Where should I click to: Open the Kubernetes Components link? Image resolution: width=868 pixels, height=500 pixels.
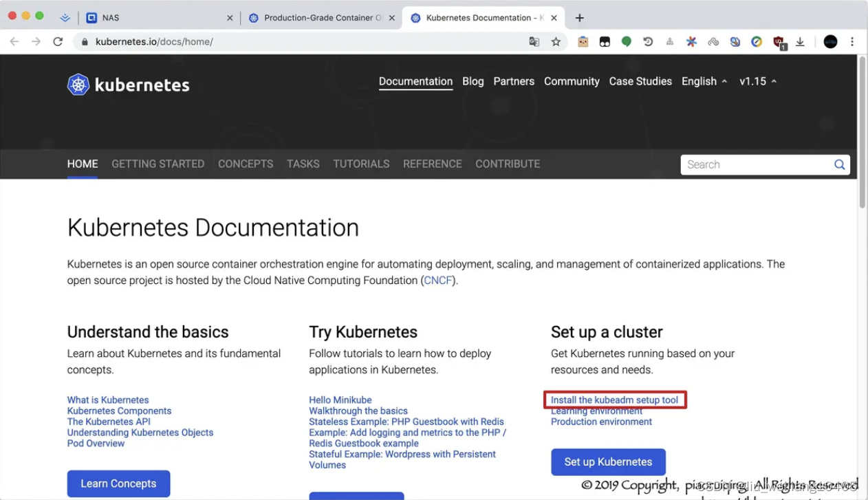tap(119, 411)
